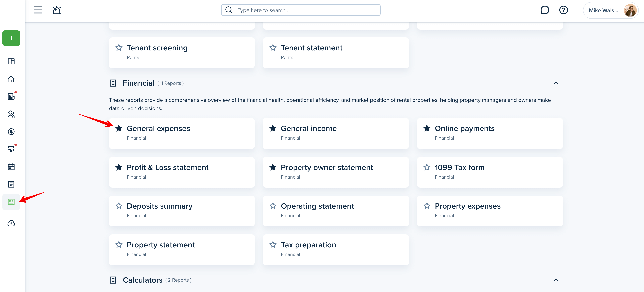Open the Online payments report
The height and width of the screenshot is (292, 644).
(490, 133)
